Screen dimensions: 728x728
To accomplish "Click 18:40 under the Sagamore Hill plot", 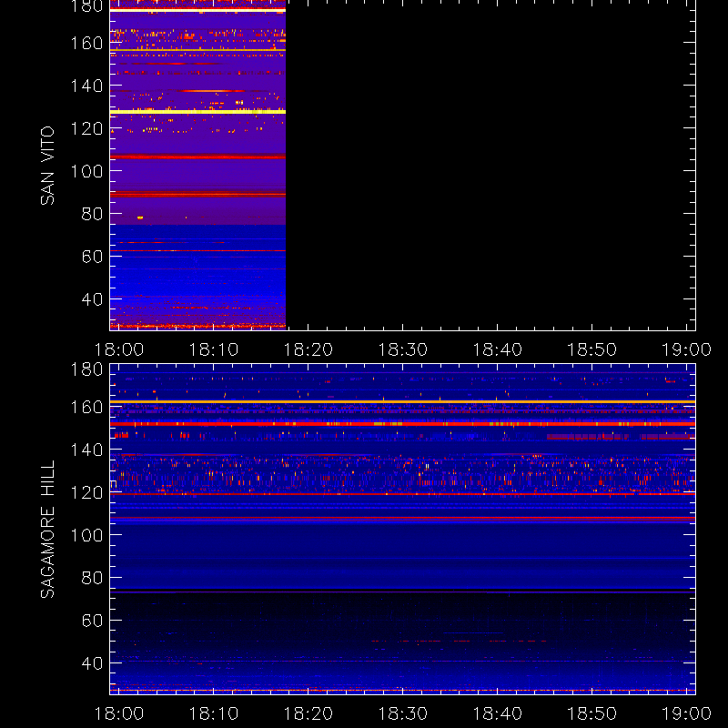I will (497, 713).
